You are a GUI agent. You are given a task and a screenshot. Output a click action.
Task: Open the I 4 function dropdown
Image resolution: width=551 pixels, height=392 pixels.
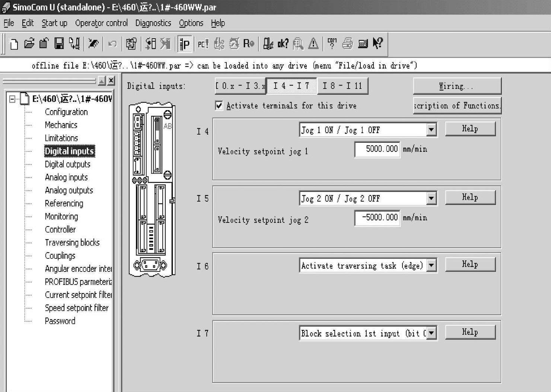pyautogui.click(x=431, y=130)
